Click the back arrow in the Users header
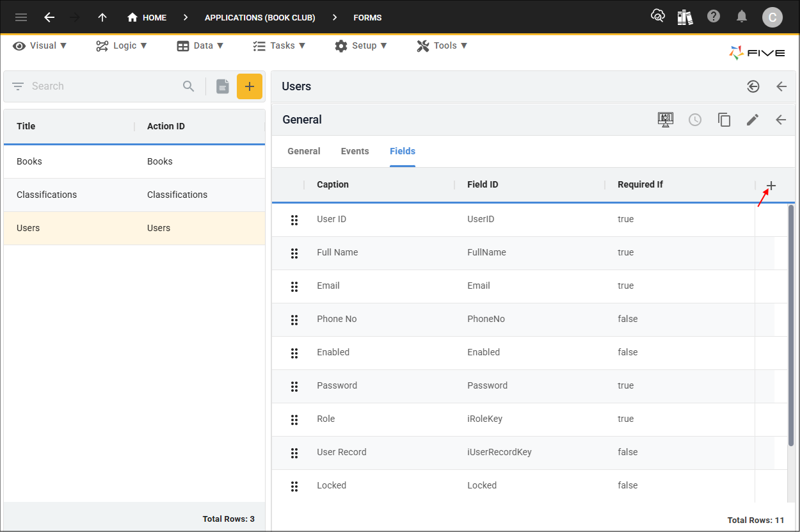 tap(781, 86)
